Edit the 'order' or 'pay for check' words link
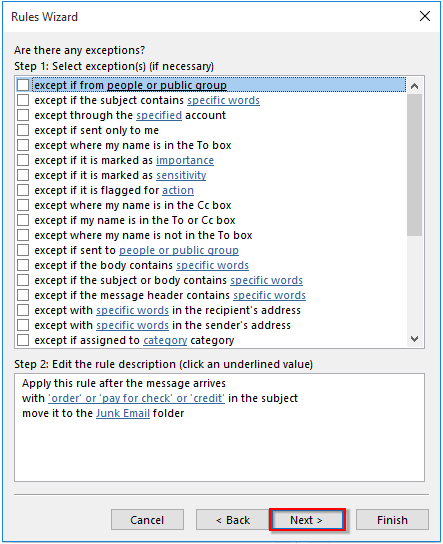 coord(136,398)
